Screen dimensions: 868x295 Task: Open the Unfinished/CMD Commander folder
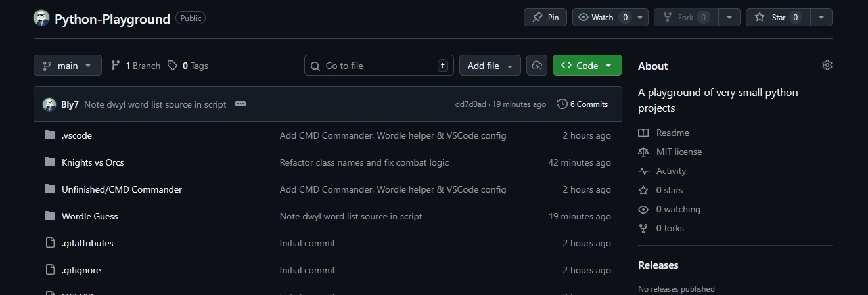[122, 189]
